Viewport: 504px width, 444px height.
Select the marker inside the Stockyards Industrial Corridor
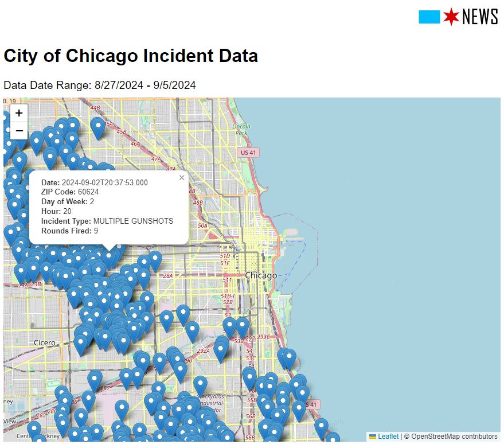(201, 381)
